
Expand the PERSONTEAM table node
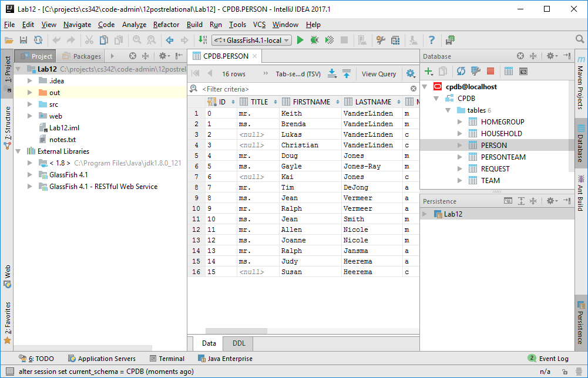[x=460, y=157]
